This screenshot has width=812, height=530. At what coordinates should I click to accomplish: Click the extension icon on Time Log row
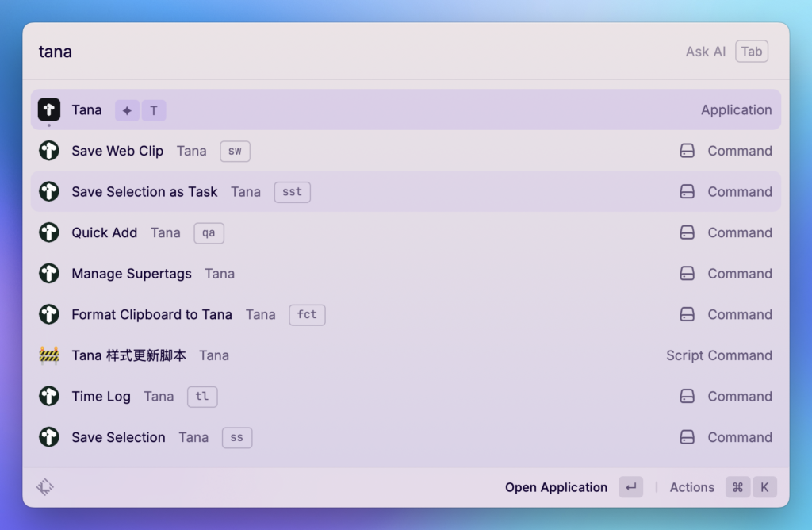(688, 397)
